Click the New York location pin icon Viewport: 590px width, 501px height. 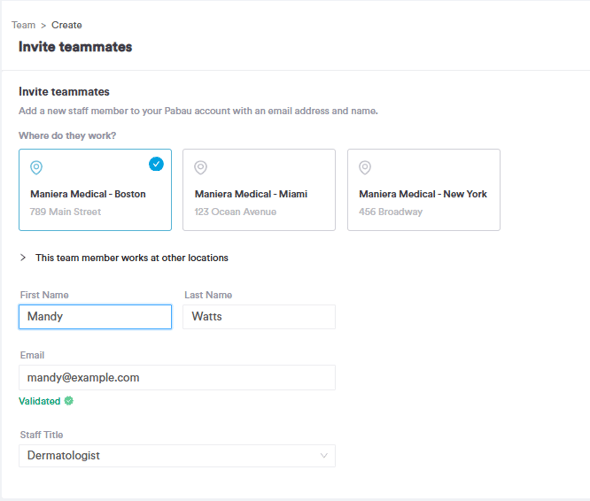(365, 168)
